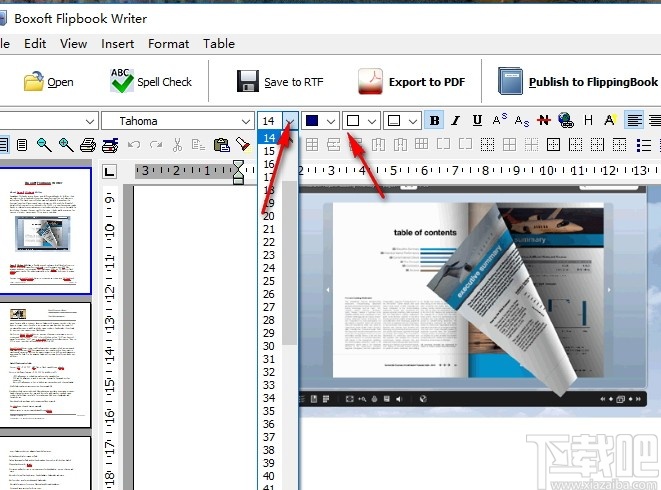Click the font size field showing 14

coord(270,121)
